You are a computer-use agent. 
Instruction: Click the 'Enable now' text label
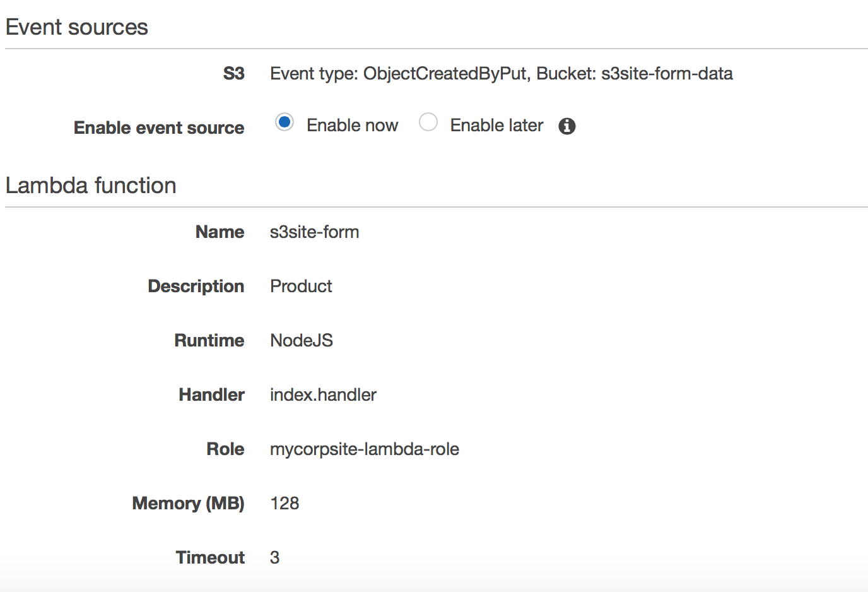pyautogui.click(x=352, y=126)
